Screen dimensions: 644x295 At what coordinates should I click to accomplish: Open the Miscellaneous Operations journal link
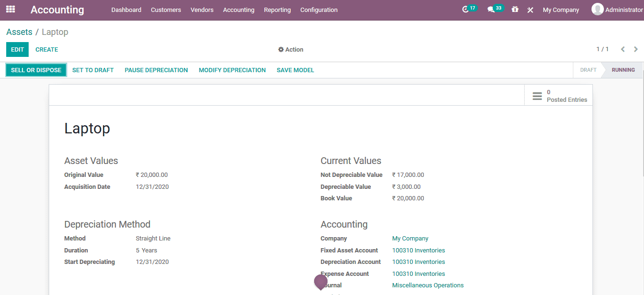tap(428, 285)
